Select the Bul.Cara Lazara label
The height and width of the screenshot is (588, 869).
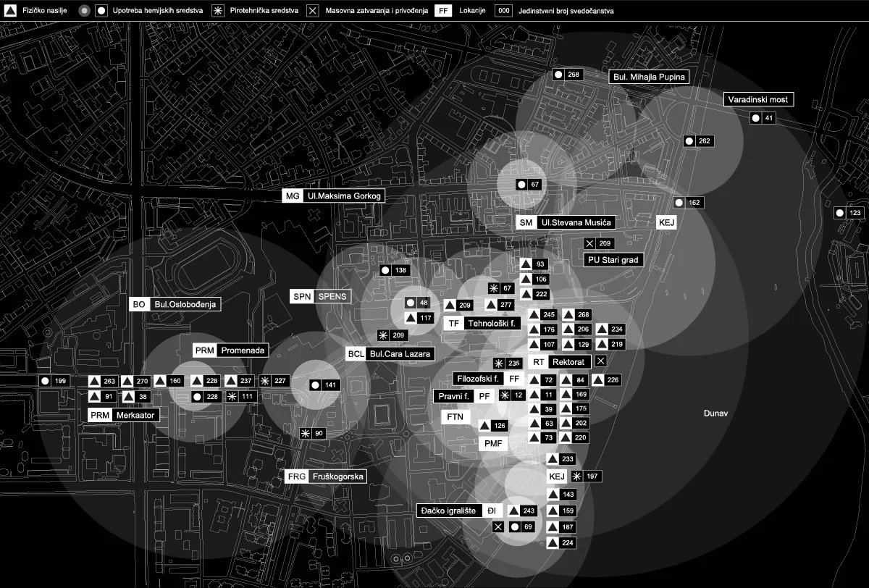[x=400, y=354]
